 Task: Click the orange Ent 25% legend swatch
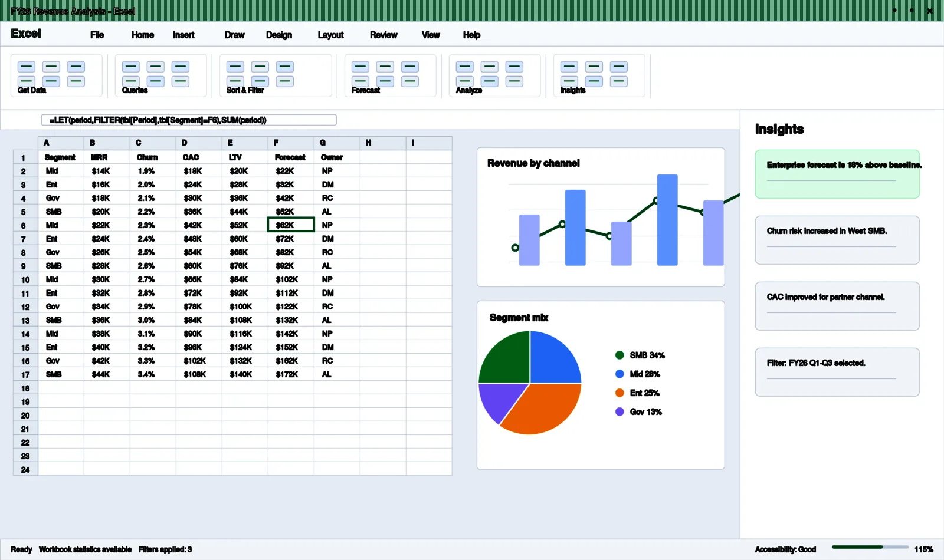coord(619,393)
